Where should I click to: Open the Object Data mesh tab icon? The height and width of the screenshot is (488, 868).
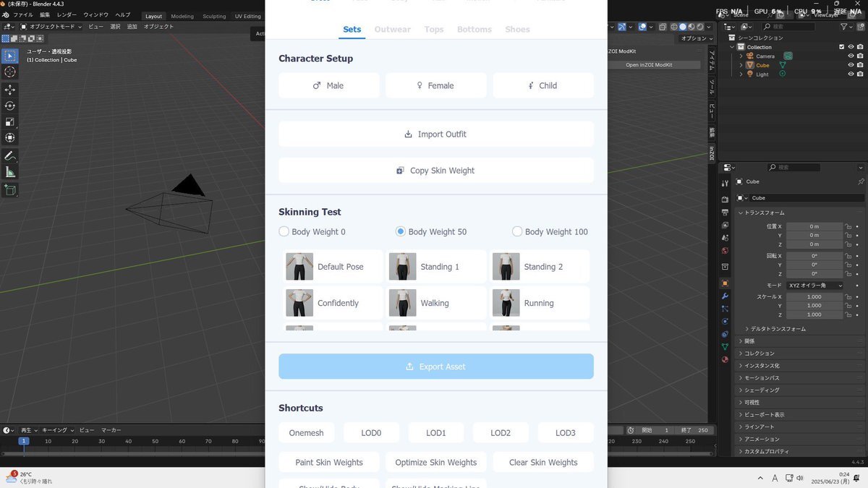[725, 347]
